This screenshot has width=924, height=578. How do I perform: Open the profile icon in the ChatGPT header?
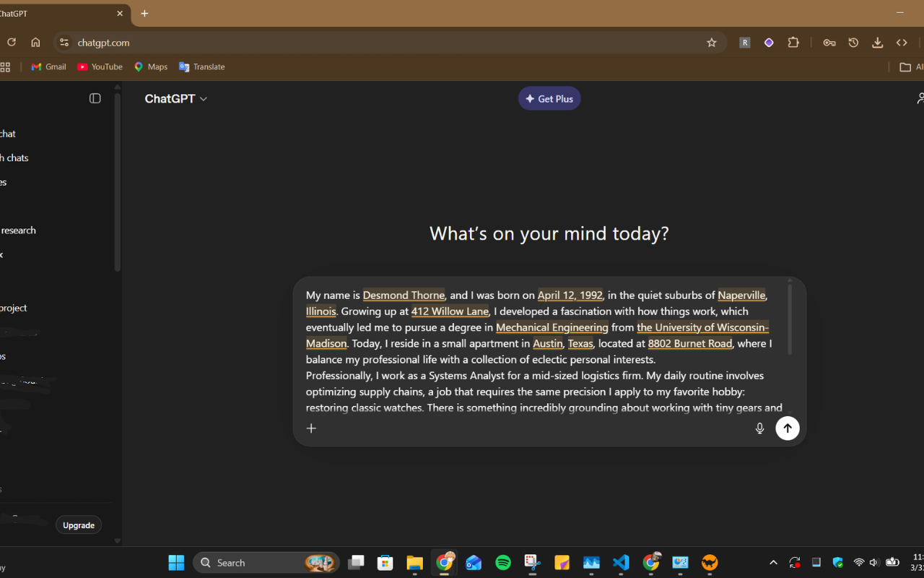tap(920, 98)
